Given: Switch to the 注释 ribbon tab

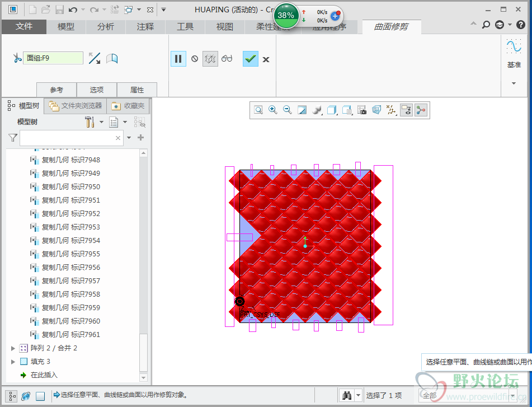Looking at the screenshot, I should click(145, 27).
